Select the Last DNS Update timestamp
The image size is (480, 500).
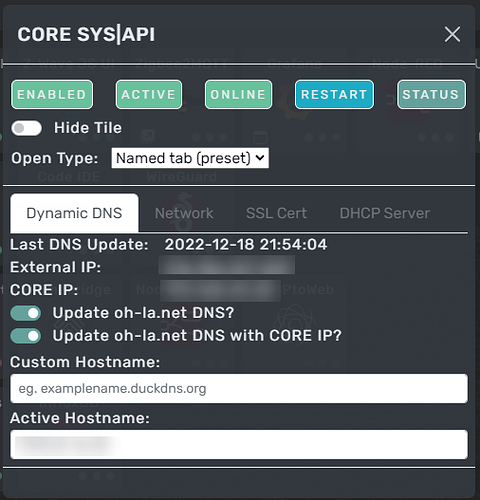246,245
